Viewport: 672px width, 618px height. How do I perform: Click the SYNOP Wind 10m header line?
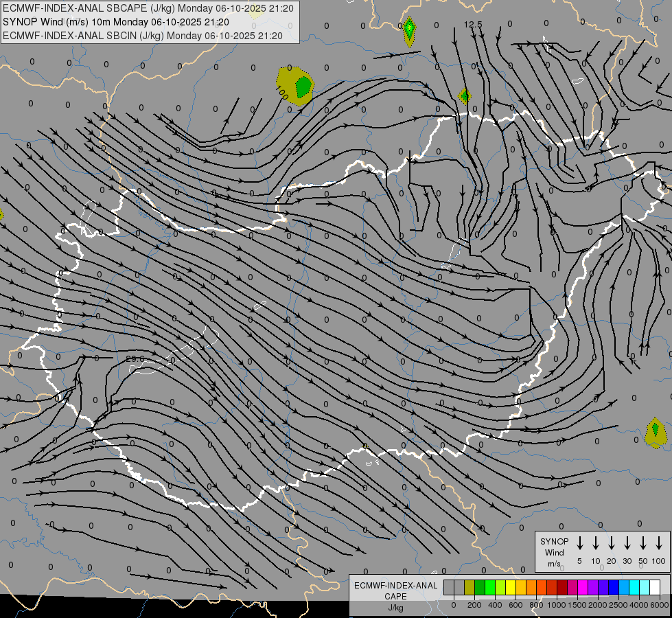tap(116, 22)
